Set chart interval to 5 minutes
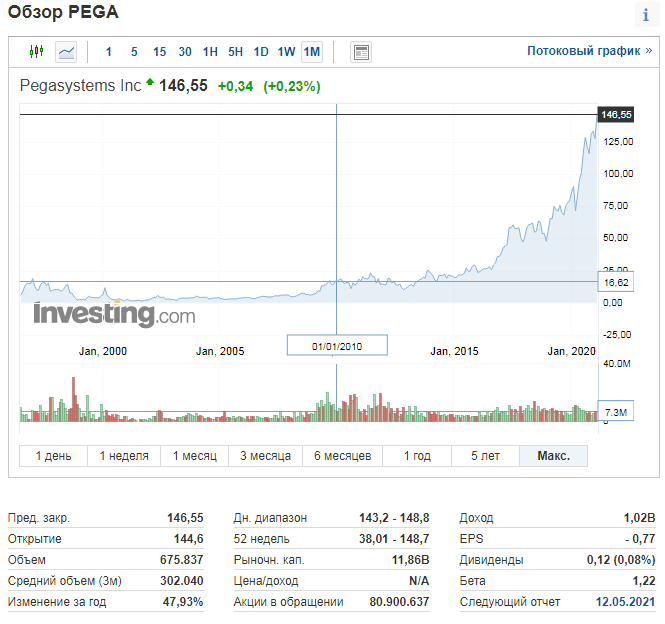This screenshot has height=624, width=665. 134,52
